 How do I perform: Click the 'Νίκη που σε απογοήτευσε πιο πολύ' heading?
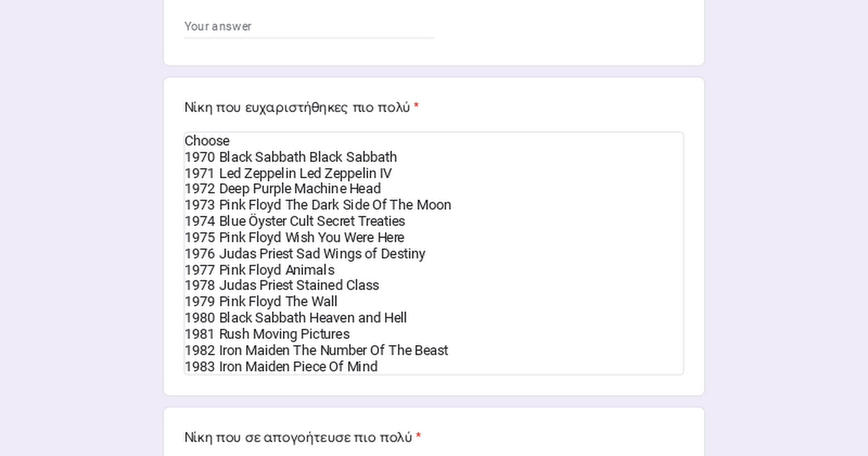tap(298, 437)
